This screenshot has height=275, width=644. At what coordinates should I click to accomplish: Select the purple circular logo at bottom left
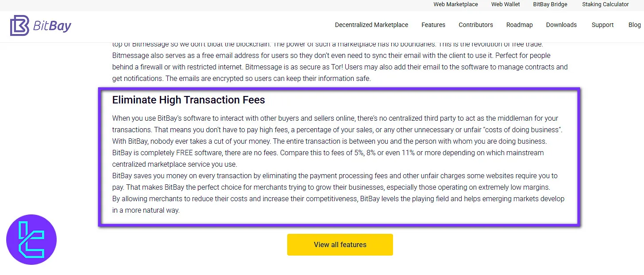(x=31, y=239)
